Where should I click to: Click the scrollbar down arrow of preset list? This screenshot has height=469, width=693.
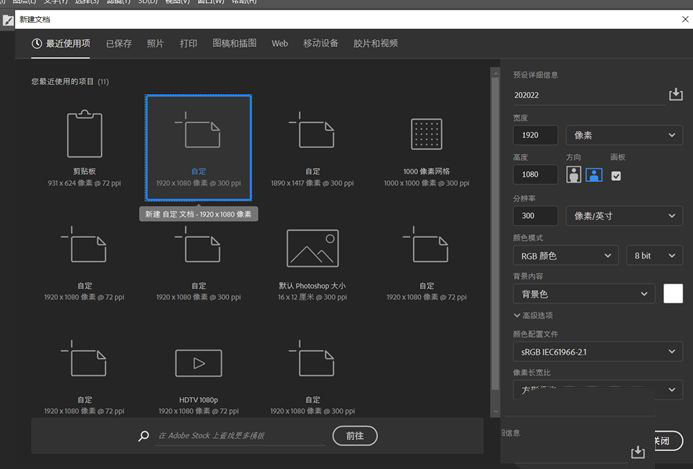pos(495,412)
